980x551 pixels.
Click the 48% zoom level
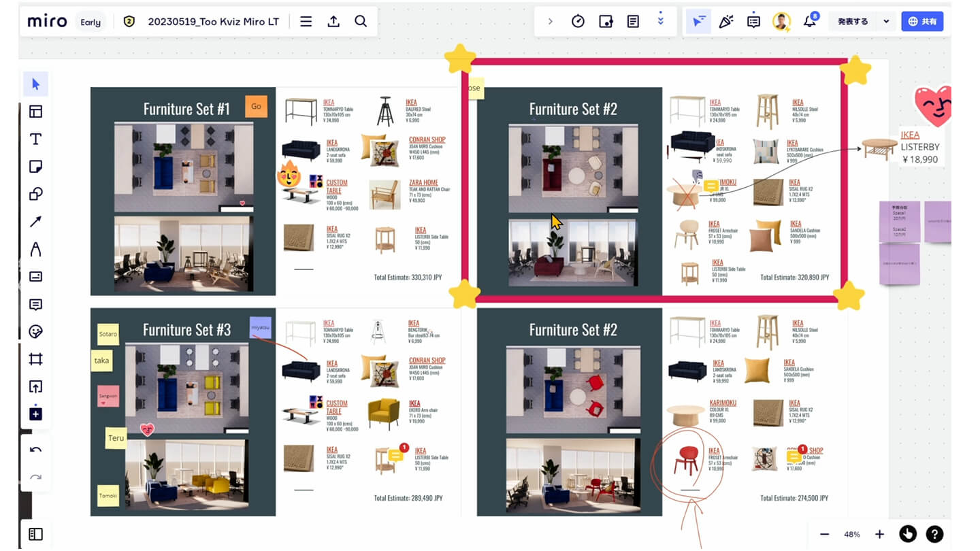click(x=852, y=535)
